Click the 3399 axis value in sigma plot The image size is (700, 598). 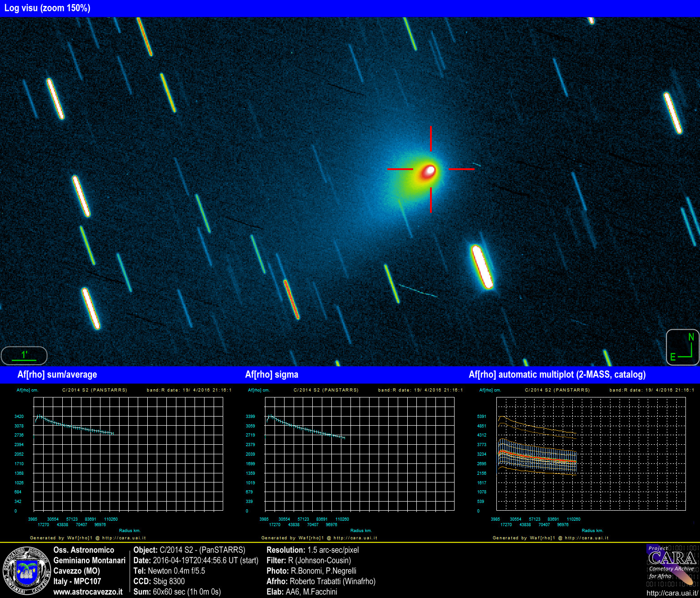point(250,417)
